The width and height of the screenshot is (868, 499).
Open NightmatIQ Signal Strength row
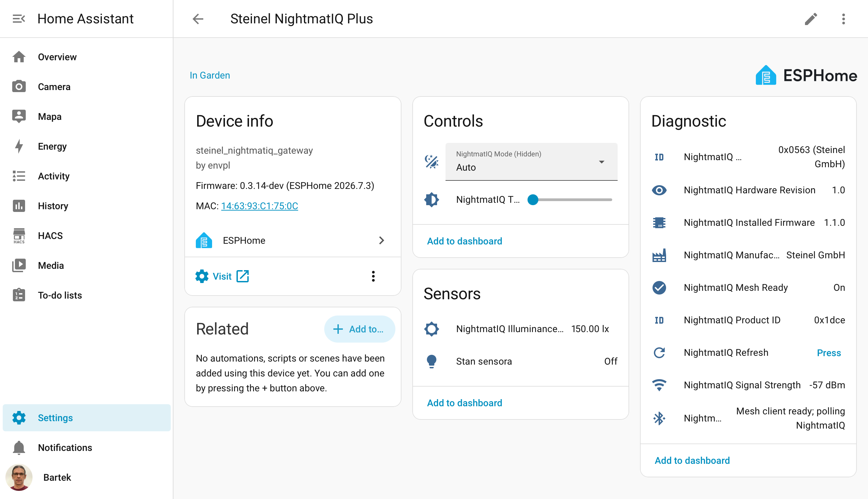(748, 385)
